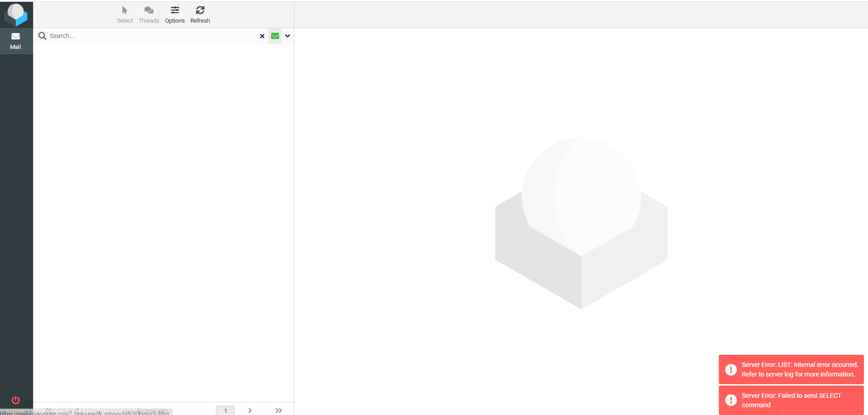The image size is (868, 415).
Task: Refresh the mailbox message list
Action: [x=200, y=14]
